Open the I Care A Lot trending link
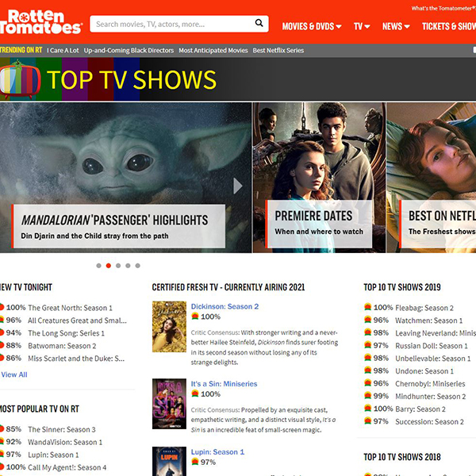476x476 pixels. coord(63,51)
